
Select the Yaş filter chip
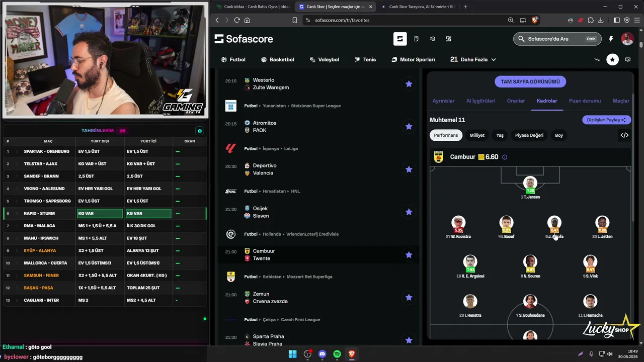pyautogui.click(x=500, y=135)
